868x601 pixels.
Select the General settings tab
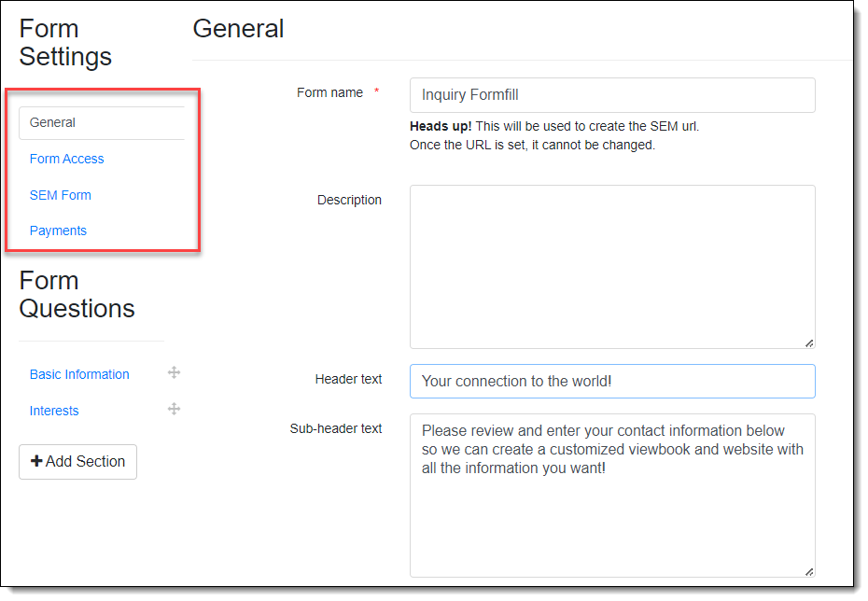tap(102, 123)
